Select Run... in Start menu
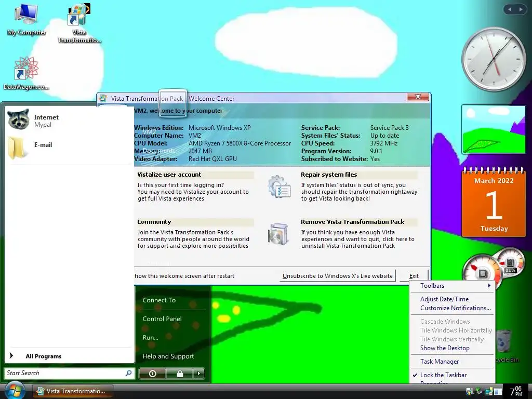The width and height of the screenshot is (532, 399). [150, 338]
